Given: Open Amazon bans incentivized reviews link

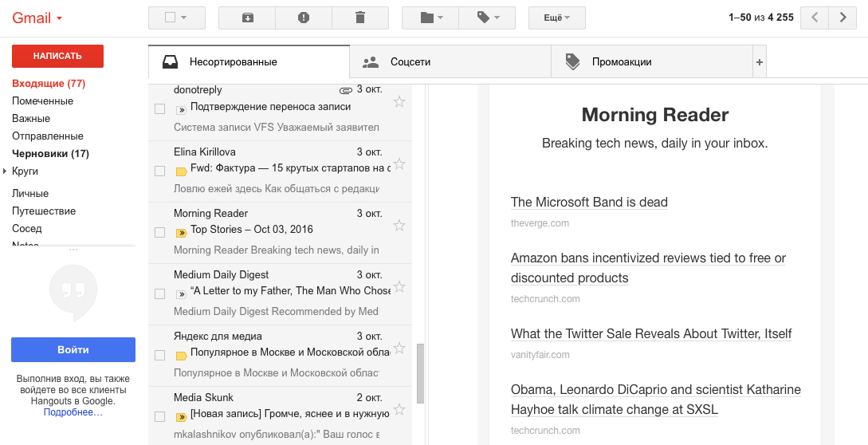Looking at the screenshot, I should click(648, 268).
